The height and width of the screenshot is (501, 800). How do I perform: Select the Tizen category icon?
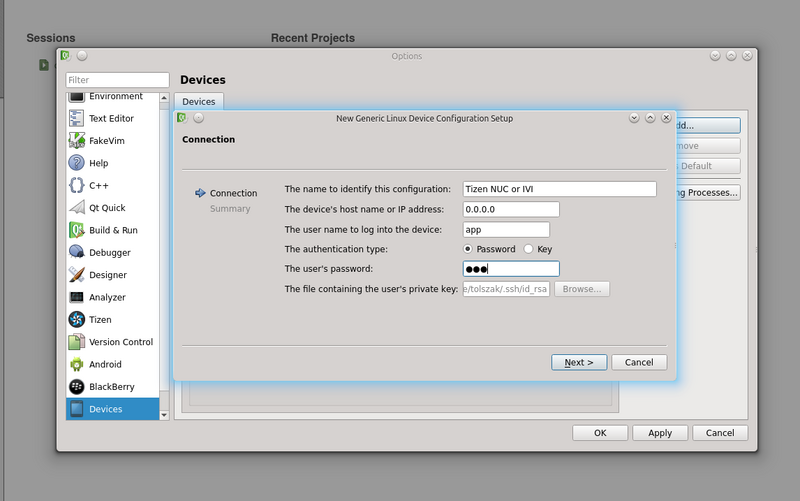click(76, 320)
